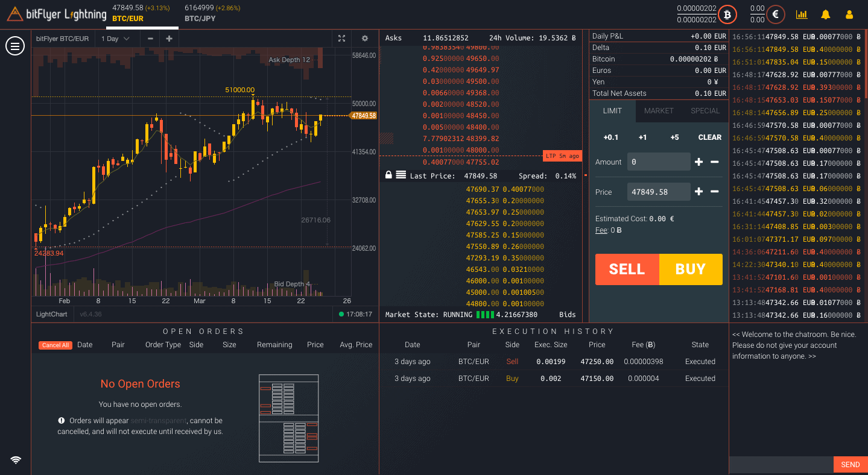Screen dimensions: 868x475
Task: Select ask price 49649.97
Action: coord(483,70)
